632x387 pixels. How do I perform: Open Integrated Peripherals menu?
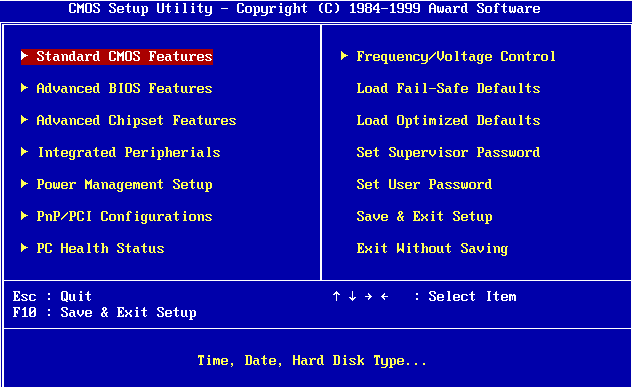(129, 152)
